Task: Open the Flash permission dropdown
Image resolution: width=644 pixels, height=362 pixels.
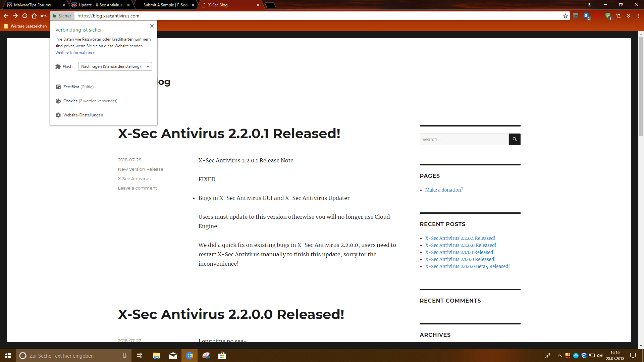Action: pos(115,66)
